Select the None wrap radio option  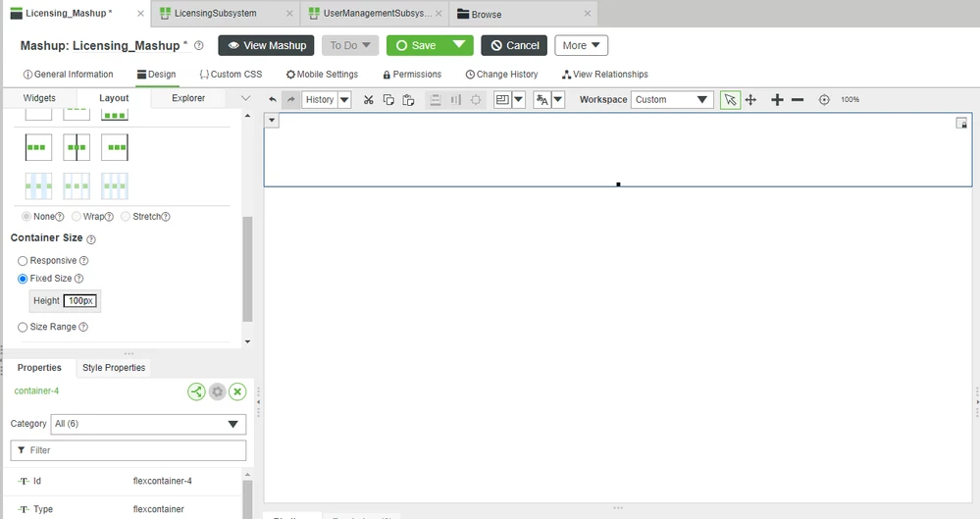pos(26,217)
